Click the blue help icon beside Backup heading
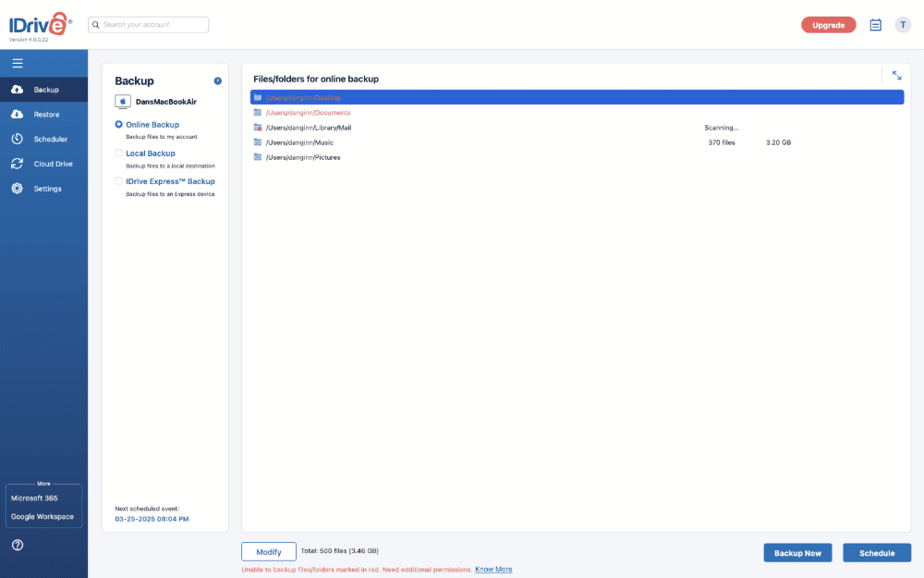This screenshot has width=924, height=578. click(x=217, y=80)
